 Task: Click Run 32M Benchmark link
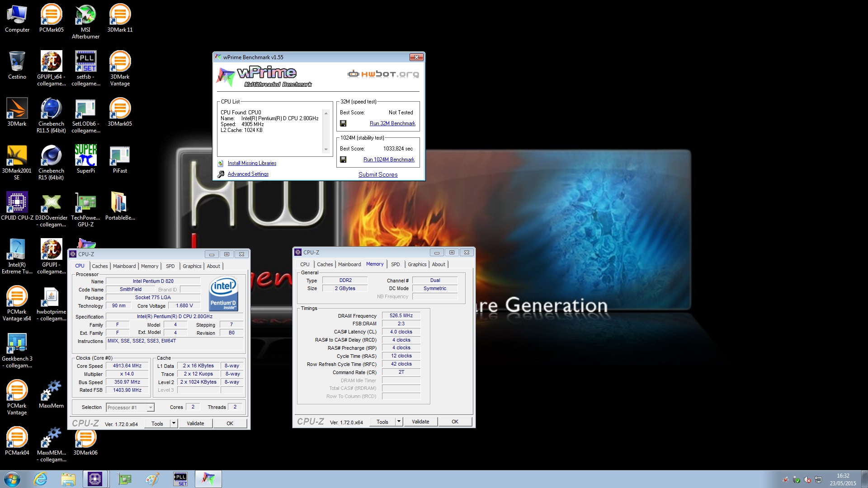tap(392, 123)
